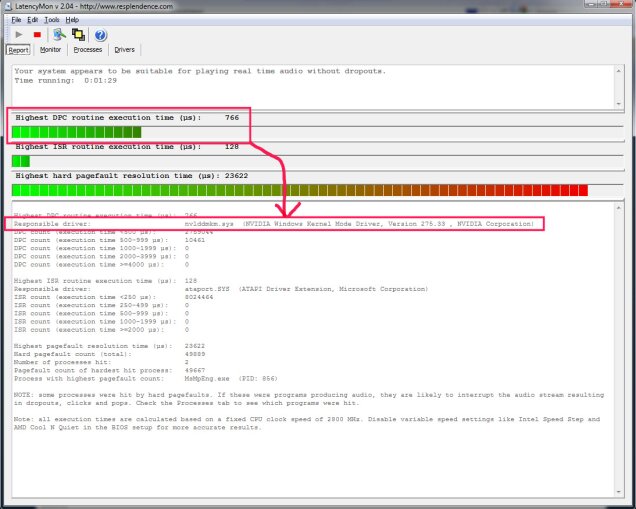Click down arrow of summary box scrollbar
The image size is (636, 509).
click(619, 103)
